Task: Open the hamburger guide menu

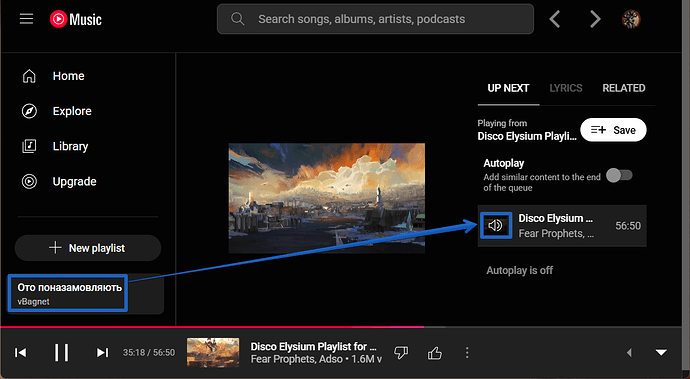Action: click(x=26, y=19)
